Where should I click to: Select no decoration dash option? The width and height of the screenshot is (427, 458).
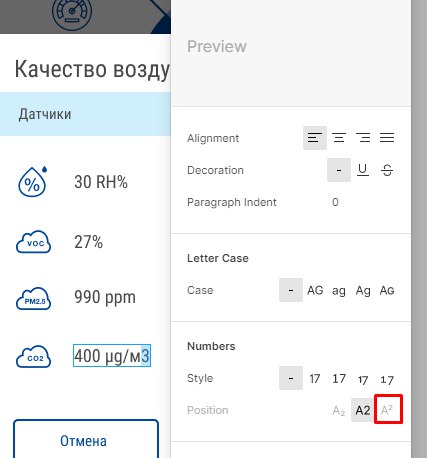click(x=339, y=170)
